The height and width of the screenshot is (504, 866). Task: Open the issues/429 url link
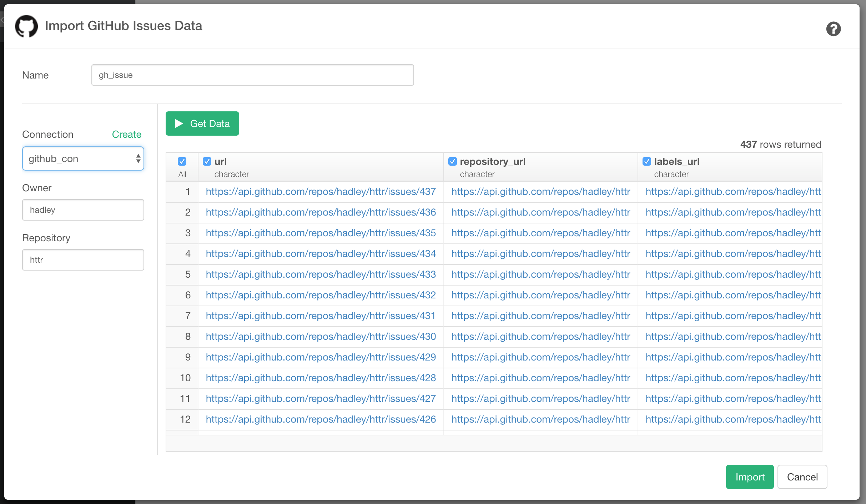(x=321, y=357)
